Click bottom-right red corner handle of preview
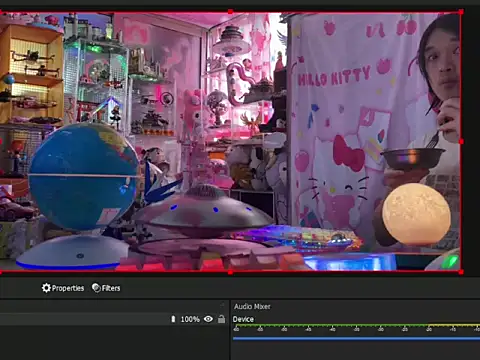 tap(461, 272)
